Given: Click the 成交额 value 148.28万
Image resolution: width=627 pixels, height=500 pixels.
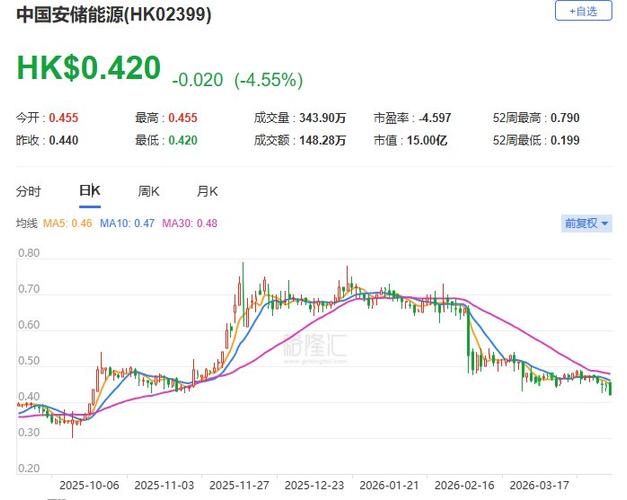Looking at the screenshot, I should point(322,140).
